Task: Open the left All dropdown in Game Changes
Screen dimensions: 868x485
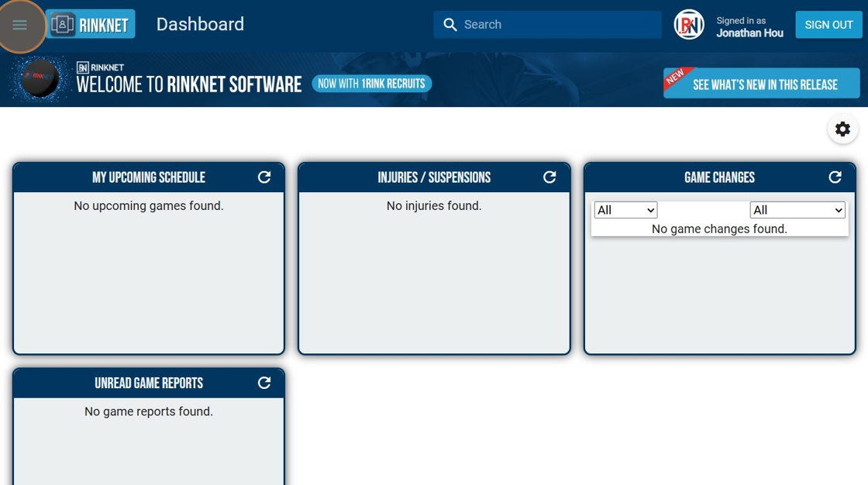Action: (x=625, y=210)
